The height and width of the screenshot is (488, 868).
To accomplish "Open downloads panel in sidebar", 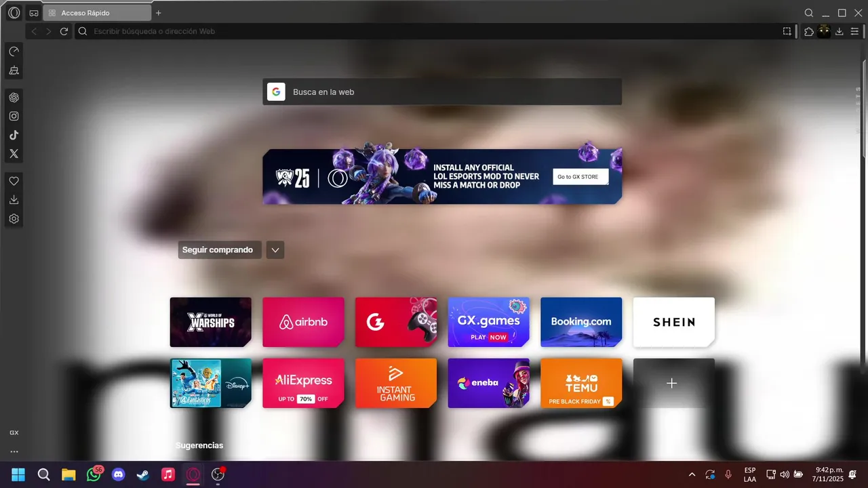I will (14, 200).
